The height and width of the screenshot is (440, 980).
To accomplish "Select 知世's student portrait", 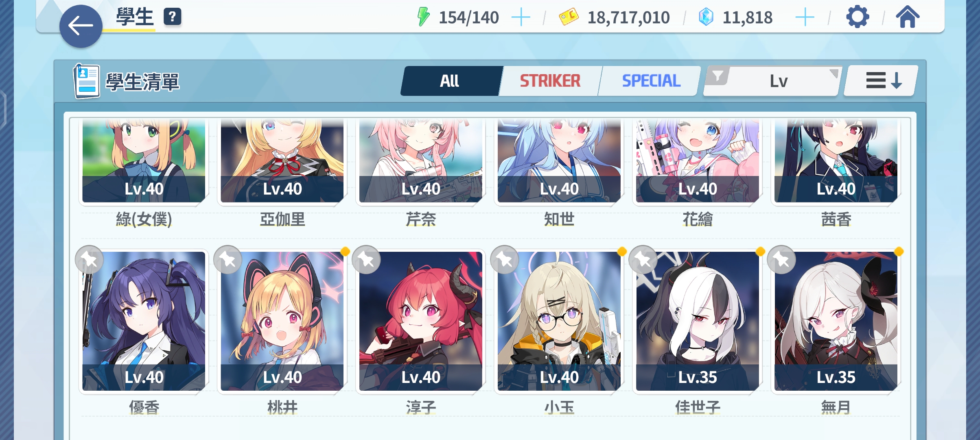I will (x=559, y=161).
